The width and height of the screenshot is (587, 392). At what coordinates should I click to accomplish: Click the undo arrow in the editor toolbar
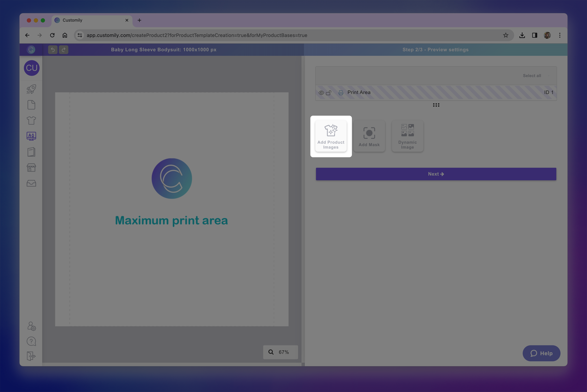click(52, 50)
